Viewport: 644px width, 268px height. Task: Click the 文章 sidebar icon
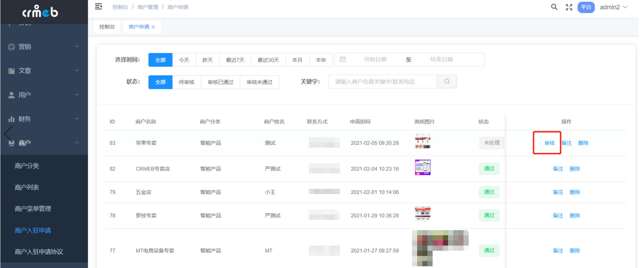click(11, 71)
